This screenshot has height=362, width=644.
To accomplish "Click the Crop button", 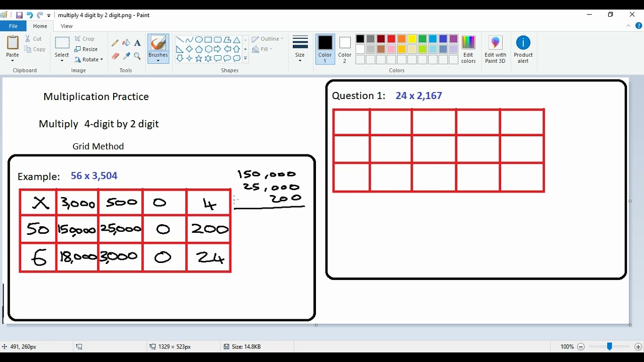I will click(85, 39).
